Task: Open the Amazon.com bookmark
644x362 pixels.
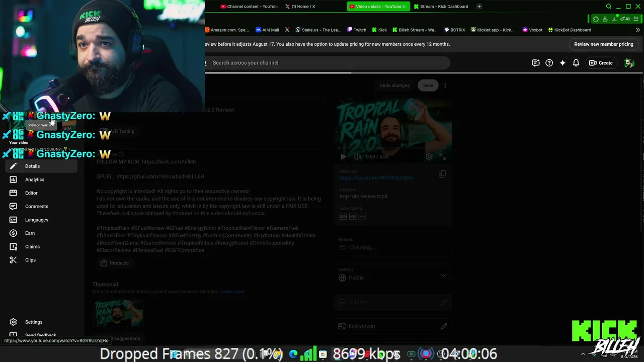Action: (x=227, y=30)
